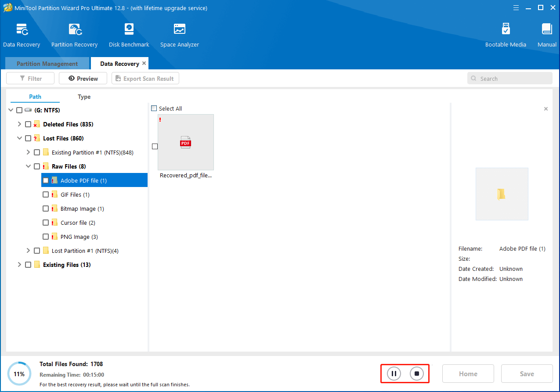Click the Deleted Files folder icon

pyautogui.click(x=37, y=124)
